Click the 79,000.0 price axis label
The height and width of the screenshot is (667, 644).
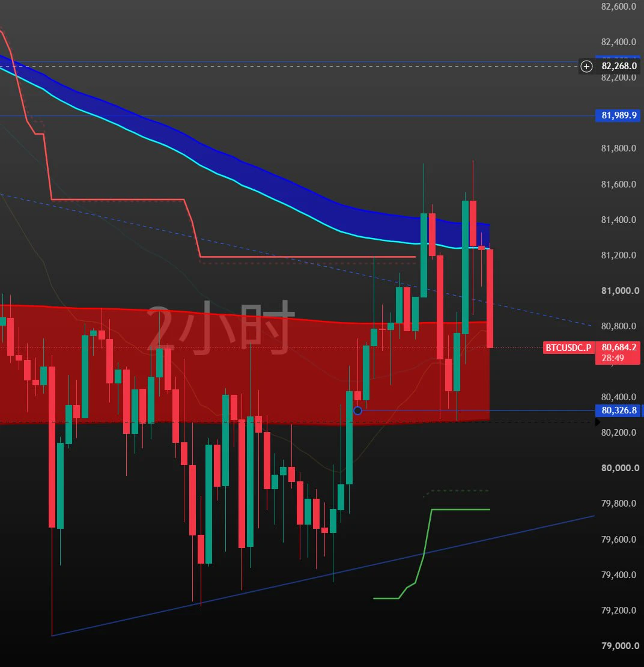pyautogui.click(x=620, y=646)
